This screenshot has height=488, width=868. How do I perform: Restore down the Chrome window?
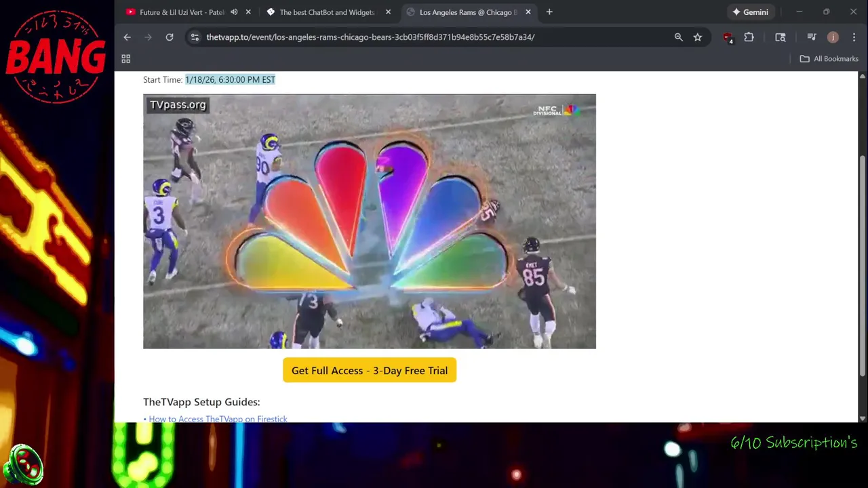coord(826,12)
